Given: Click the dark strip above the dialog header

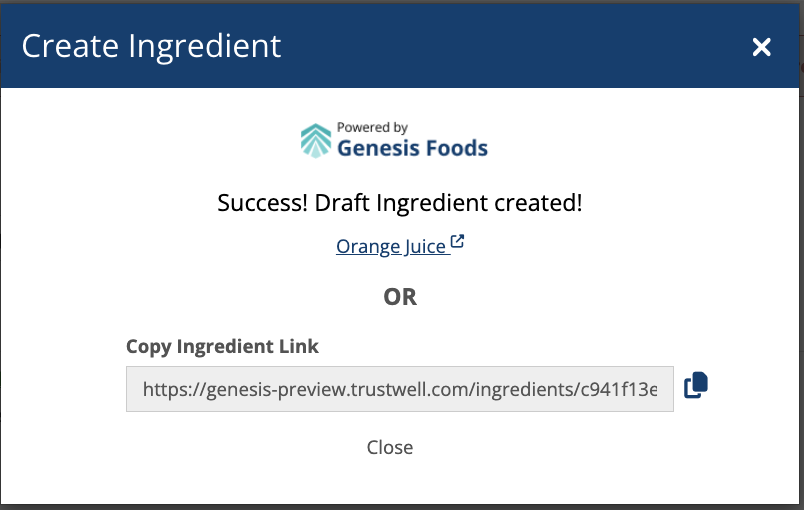Looking at the screenshot, I should [400, 1].
